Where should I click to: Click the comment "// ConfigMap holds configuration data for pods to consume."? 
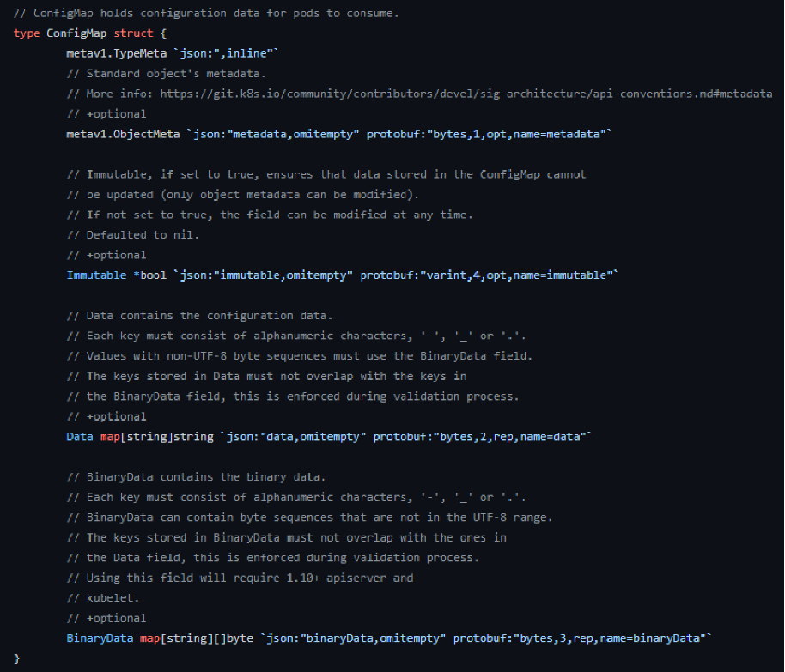click(x=206, y=13)
